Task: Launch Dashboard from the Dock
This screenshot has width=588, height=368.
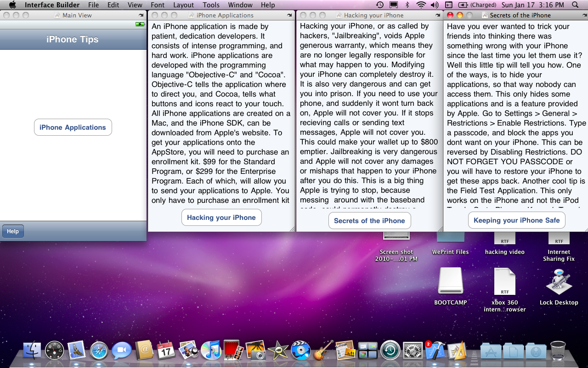Action: pyautogui.click(x=55, y=351)
